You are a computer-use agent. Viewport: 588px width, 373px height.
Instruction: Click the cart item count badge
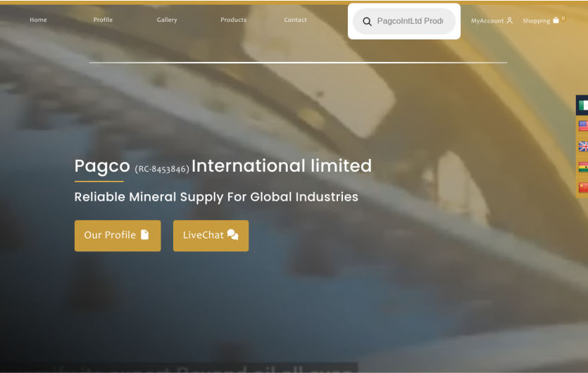563,18
